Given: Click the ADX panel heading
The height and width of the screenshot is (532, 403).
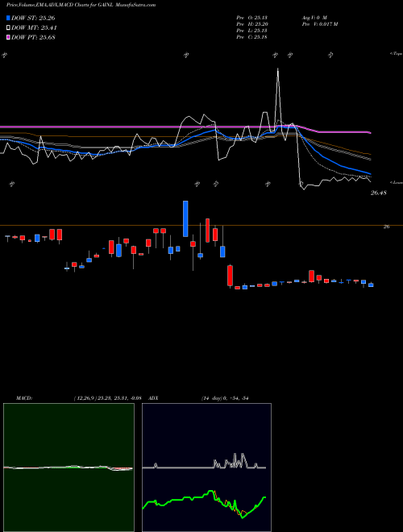Looking at the screenshot, I should 154,398.
